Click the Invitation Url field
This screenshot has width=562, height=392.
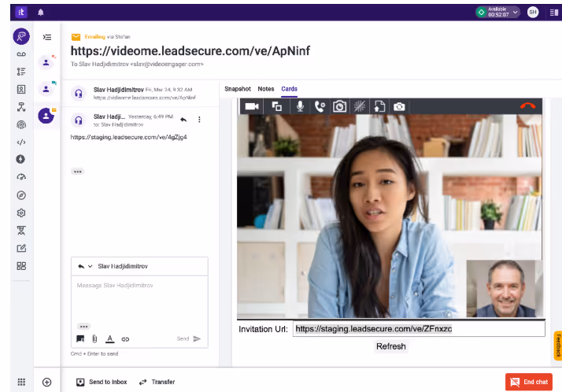pos(419,329)
